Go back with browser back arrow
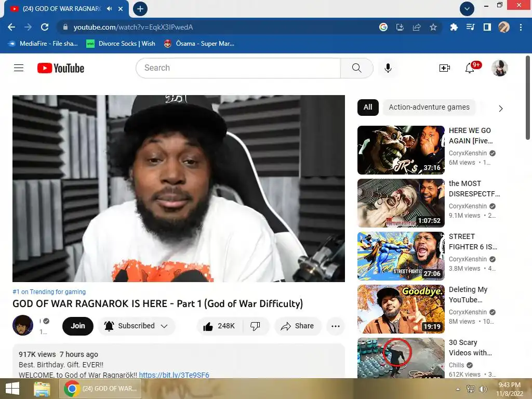Image resolution: width=532 pixels, height=399 pixels. pyautogui.click(x=11, y=27)
